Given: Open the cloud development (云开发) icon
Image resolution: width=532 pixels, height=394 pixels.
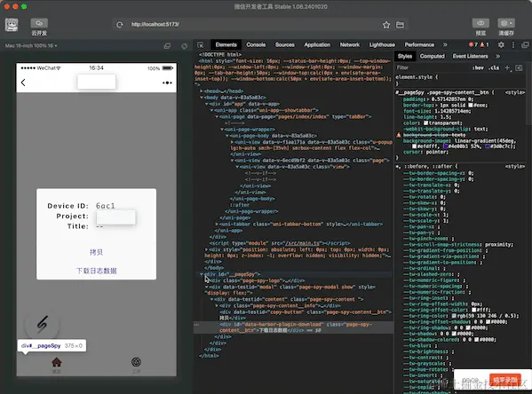Looking at the screenshot, I should pos(39,23).
